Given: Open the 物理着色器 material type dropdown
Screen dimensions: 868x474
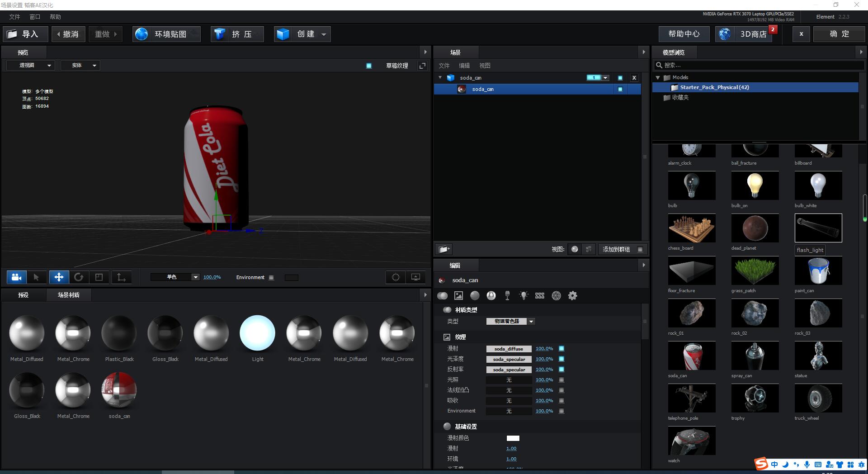Looking at the screenshot, I should (x=510, y=322).
